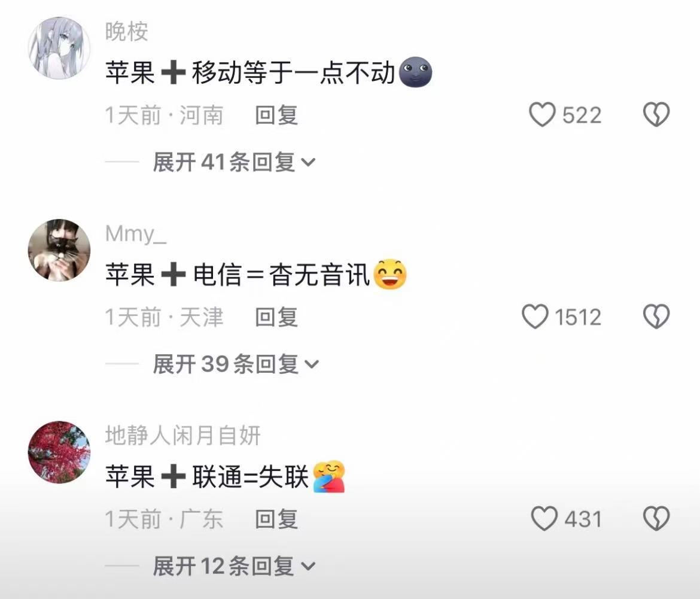Image resolution: width=700 pixels, height=599 pixels.
Task: Open the red flowers avatar
Action: tap(59, 452)
